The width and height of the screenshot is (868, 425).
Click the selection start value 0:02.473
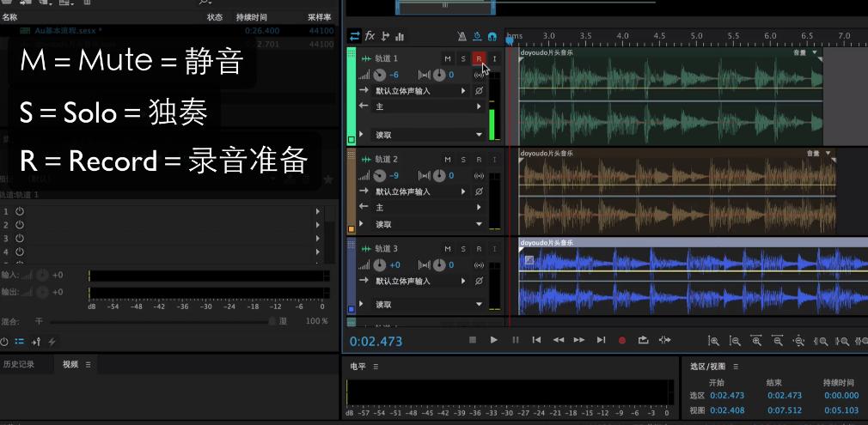728,396
